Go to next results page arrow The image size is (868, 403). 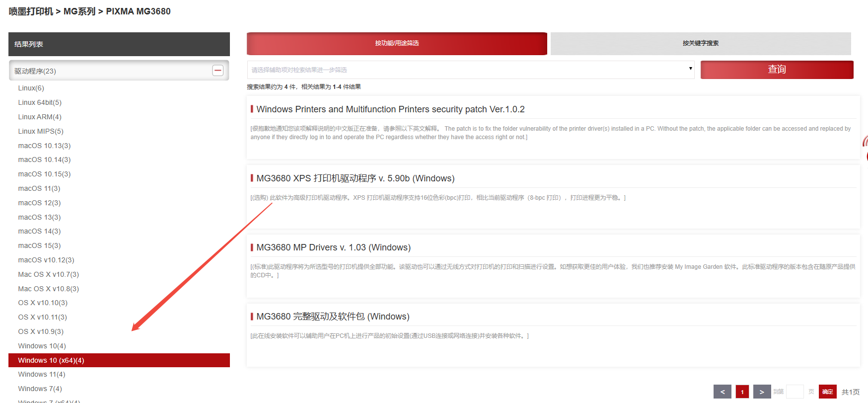coord(762,392)
